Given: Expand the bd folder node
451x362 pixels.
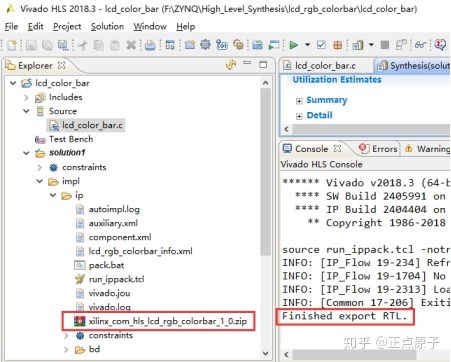Looking at the screenshot, I should click(66, 349).
